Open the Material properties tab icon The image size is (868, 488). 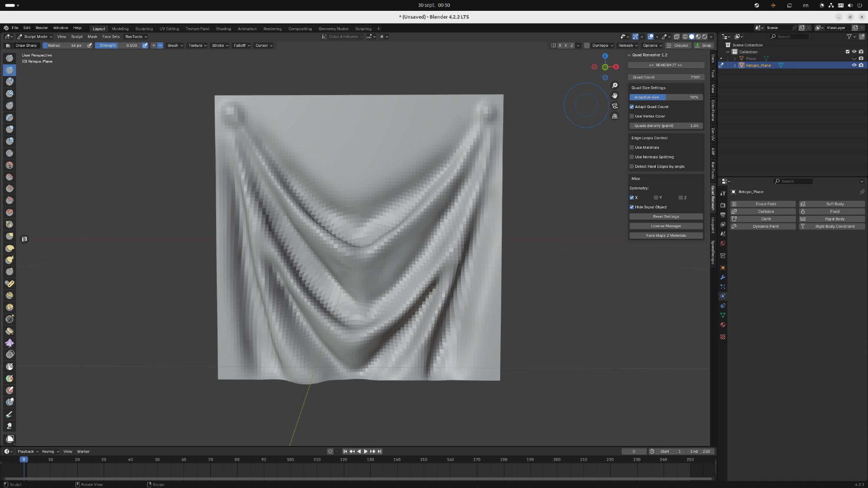tap(723, 325)
